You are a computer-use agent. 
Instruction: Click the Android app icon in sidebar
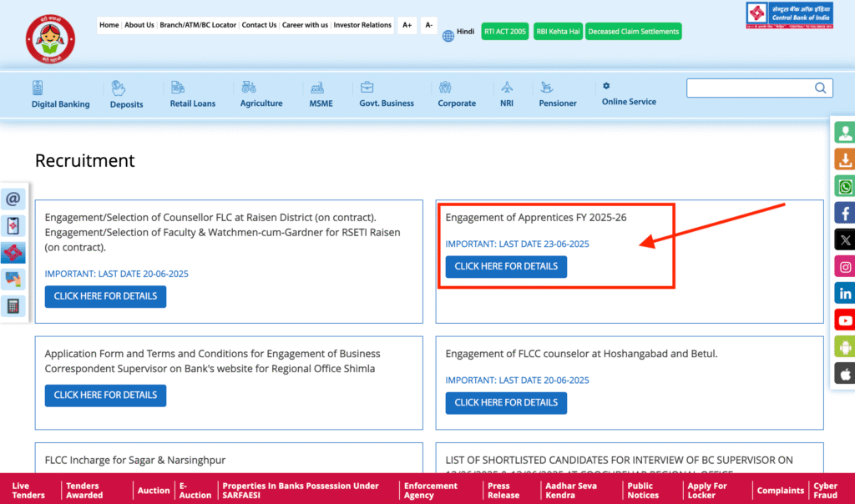tap(845, 347)
